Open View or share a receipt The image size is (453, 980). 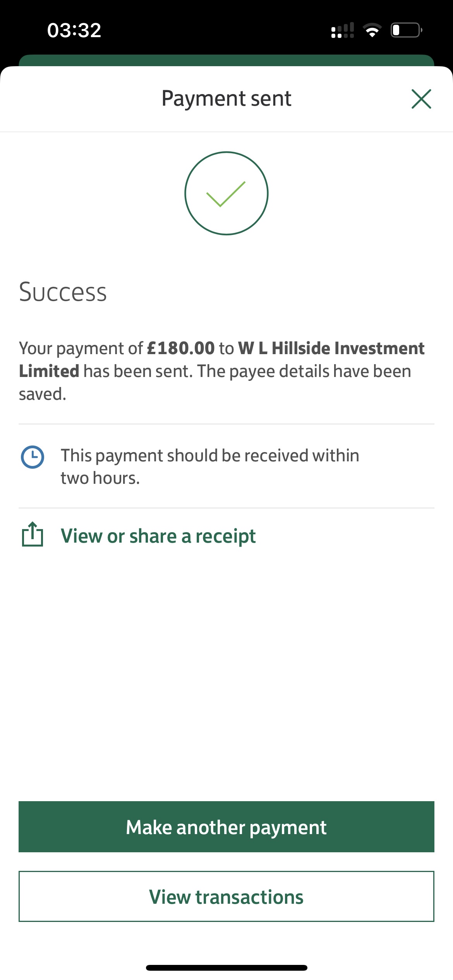tap(158, 536)
